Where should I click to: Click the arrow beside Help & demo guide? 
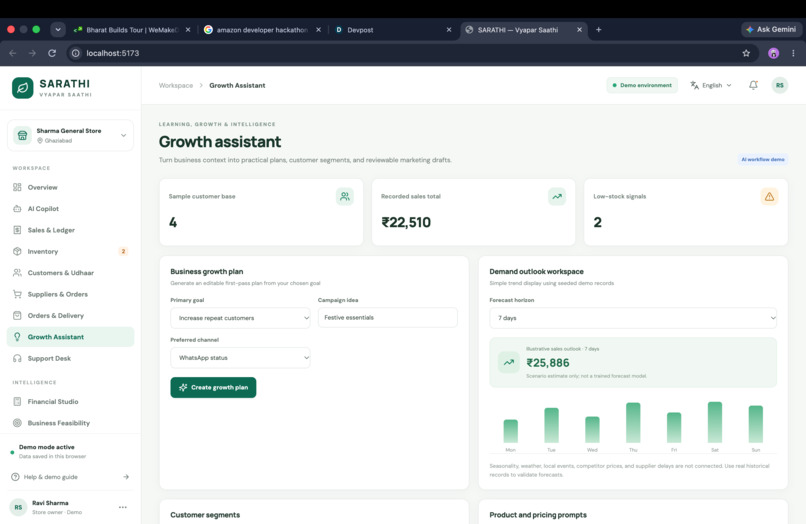126,477
